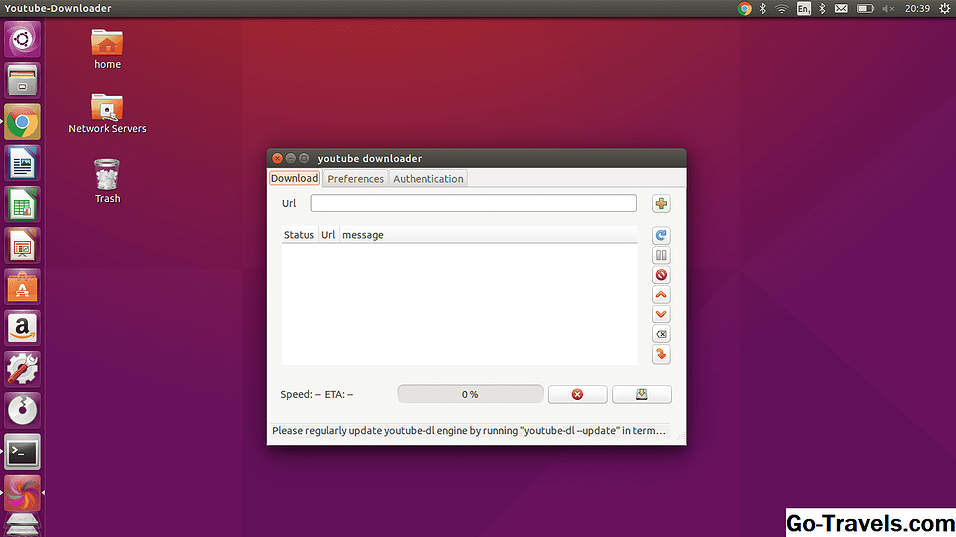Click the red cancel button beside progress bar
This screenshot has height=537, width=956.
pyautogui.click(x=577, y=394)
